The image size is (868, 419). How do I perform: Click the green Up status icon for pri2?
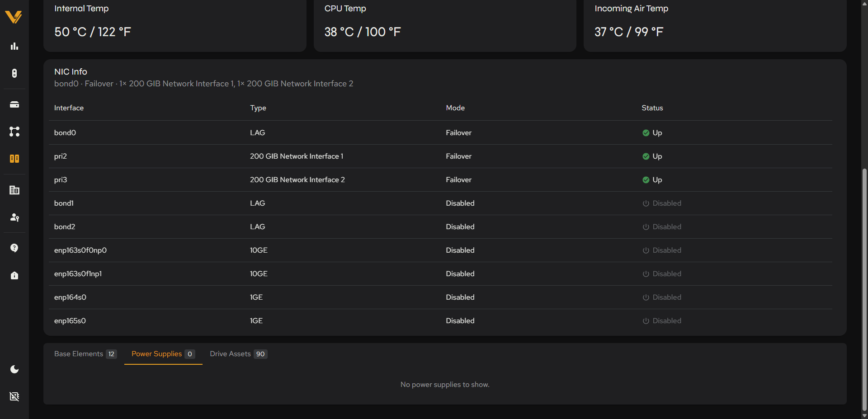click(646, 156)
